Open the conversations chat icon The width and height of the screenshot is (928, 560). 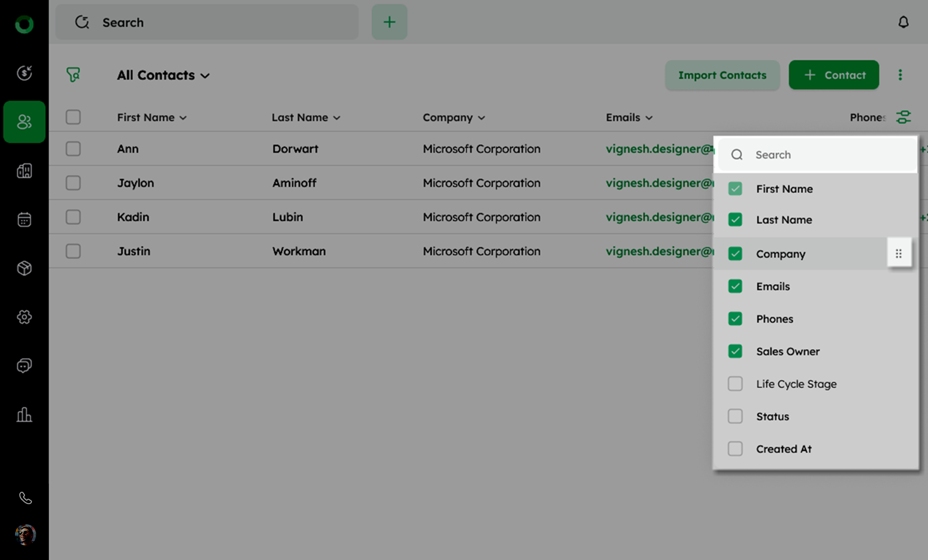coord(24,366)
